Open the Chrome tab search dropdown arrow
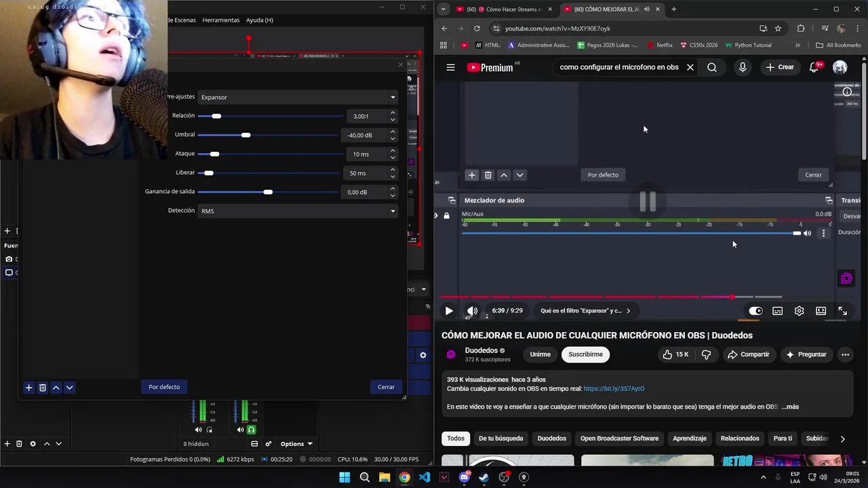Viewport: 868px width, 488px height. click(443, 9)
